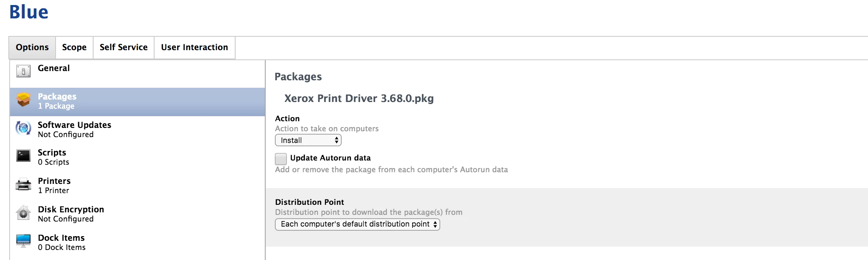Select the Dock Items label
This screenshot has height=260, width=868.
(61, 238)
